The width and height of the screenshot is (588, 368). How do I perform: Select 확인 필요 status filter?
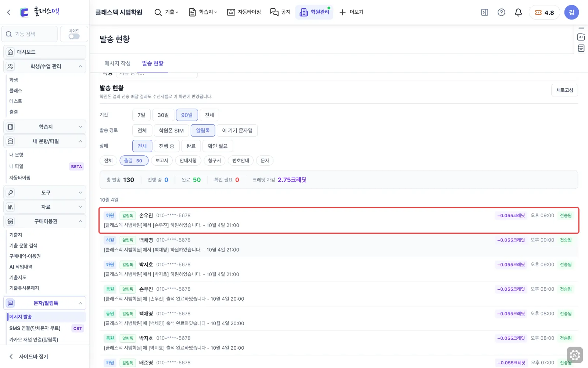coord(218,146)
